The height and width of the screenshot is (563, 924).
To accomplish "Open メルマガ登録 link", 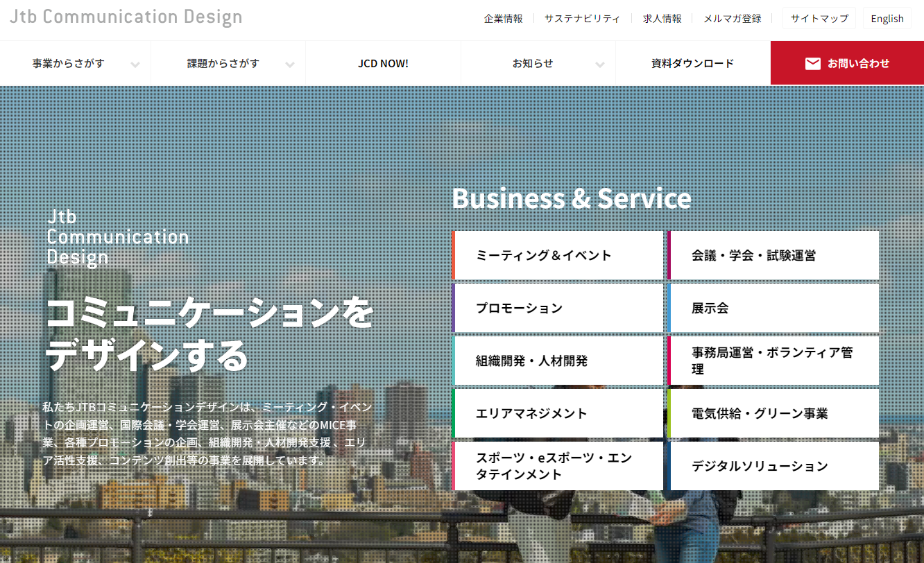I will pyautogui.click(x=733, y=19).
